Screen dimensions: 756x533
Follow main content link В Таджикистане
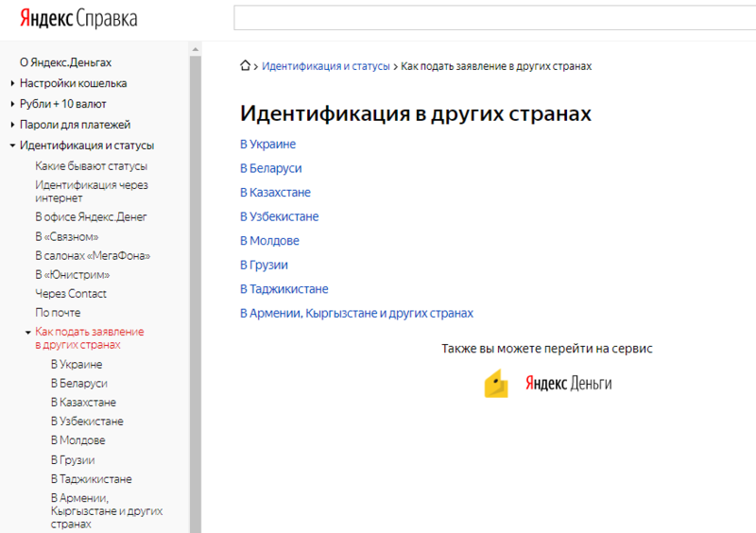284,289
